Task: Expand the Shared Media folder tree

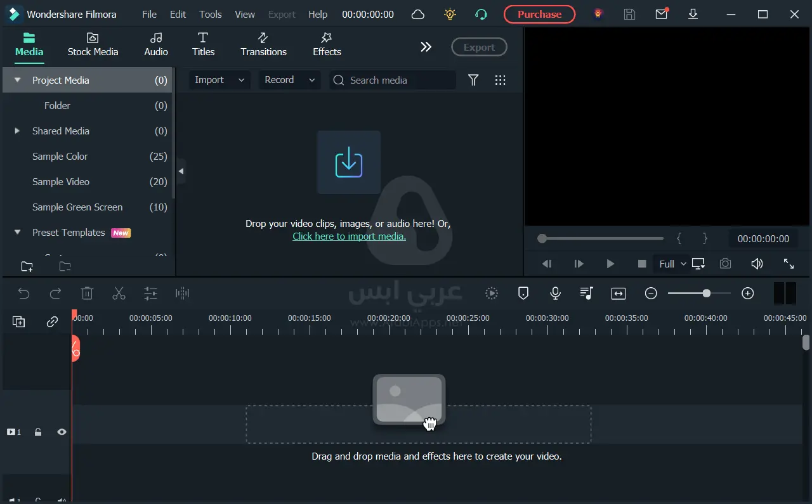Action: (16, 131)
